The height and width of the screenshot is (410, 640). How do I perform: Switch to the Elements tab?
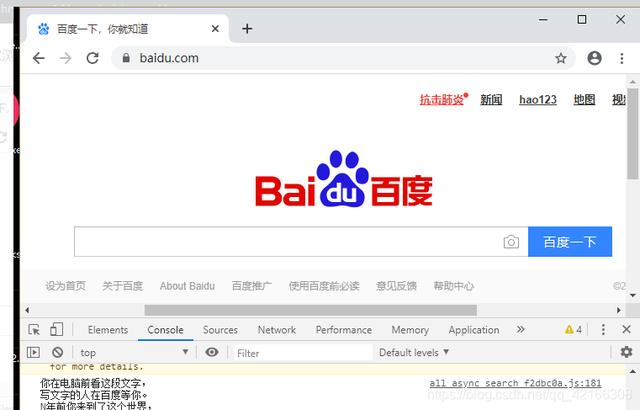(x=108, y=330)
